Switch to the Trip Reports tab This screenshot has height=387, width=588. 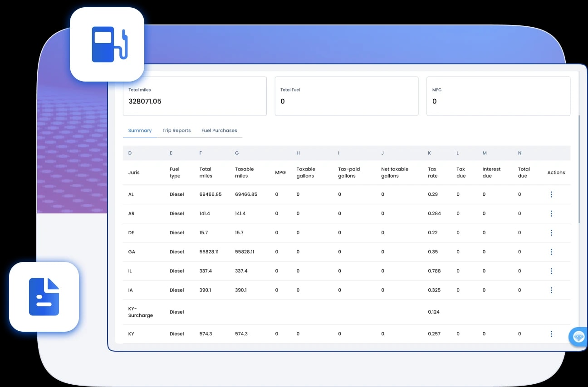[176, 131]
